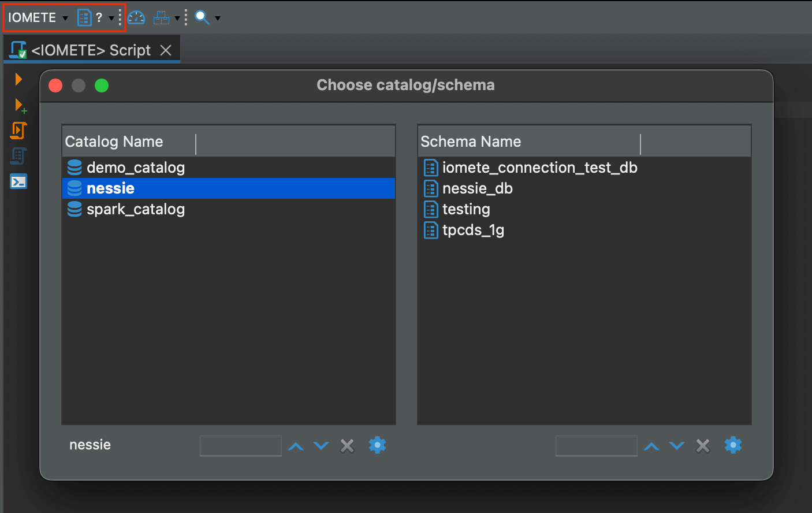This screenshot has height=513, width=812.
Task: Select the nessie catalog row
Action: click(x=229, y=188)
